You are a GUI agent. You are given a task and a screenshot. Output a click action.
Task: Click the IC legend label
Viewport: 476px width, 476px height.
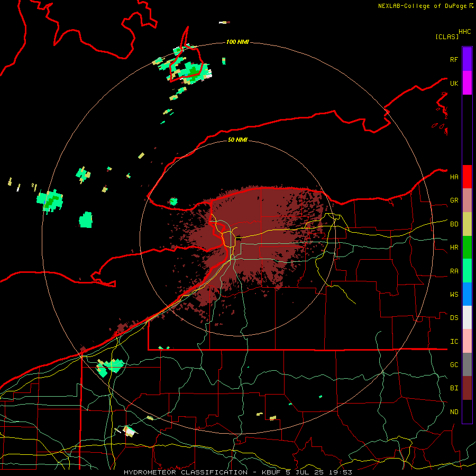click(x=454, y=341)
